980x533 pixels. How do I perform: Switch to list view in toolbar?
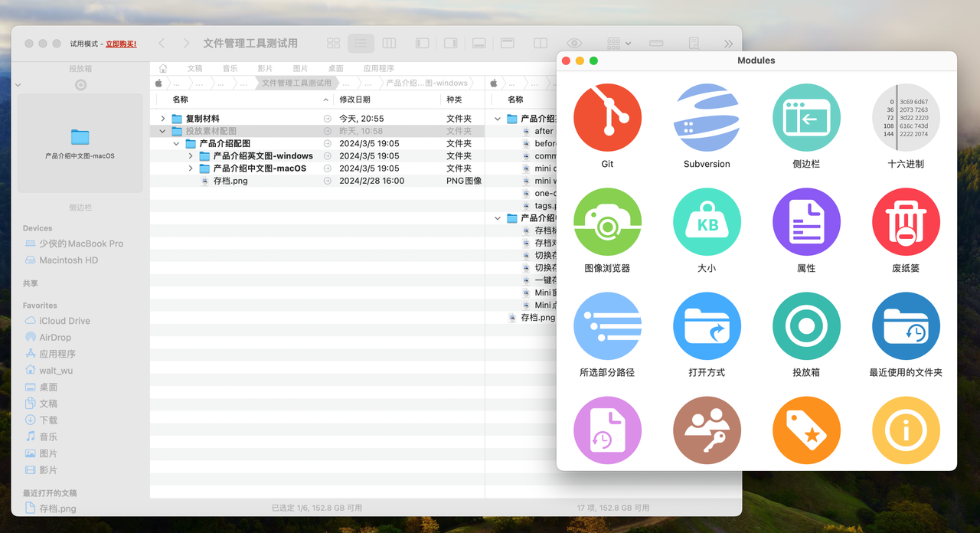point(361,44)
